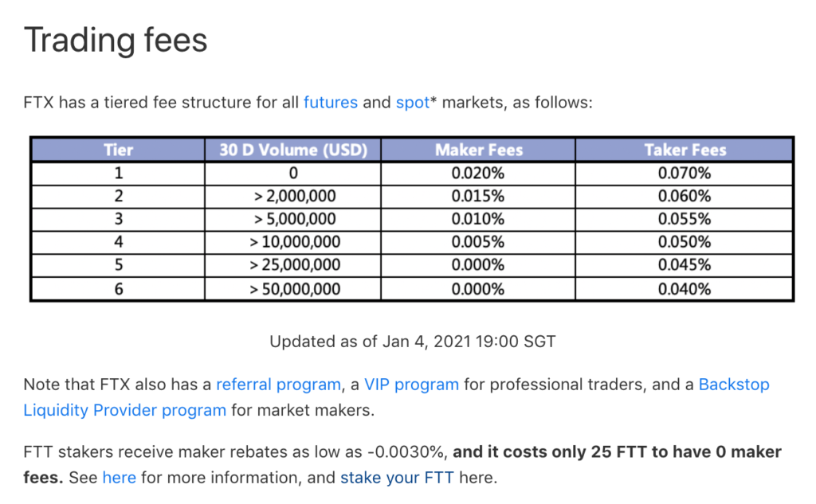Click the 0.070% taker fee cell

[685, 174]
